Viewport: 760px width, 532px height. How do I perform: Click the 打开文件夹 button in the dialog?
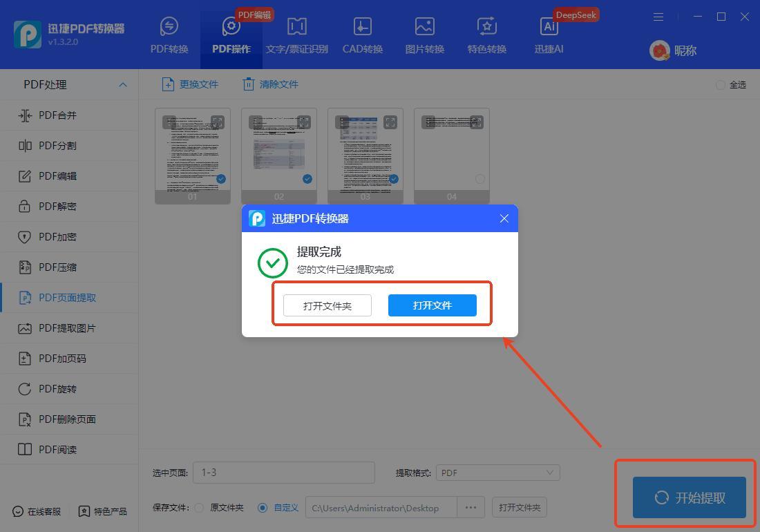(327, 305)
